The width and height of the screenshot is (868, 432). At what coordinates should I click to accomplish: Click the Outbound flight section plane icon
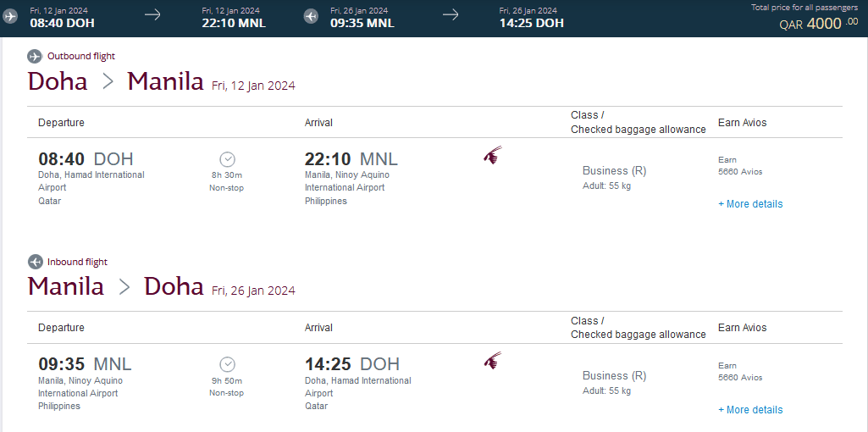coord(35,57)
